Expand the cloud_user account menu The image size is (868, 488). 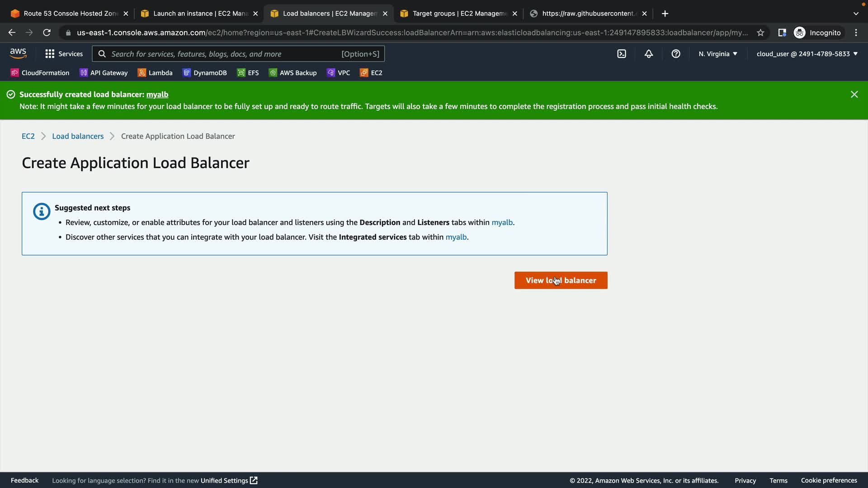pos(807,54)
